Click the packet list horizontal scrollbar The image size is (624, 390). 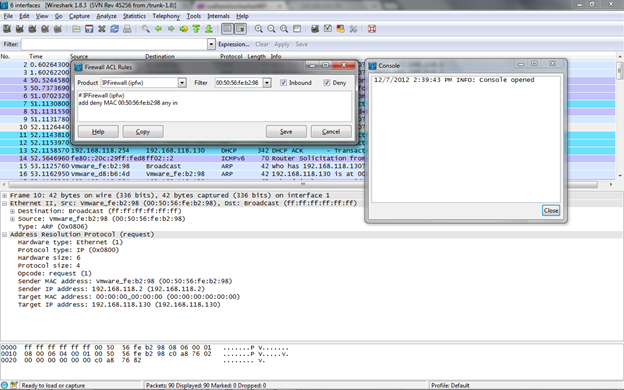pyautogui.click(x=303, y=185)
